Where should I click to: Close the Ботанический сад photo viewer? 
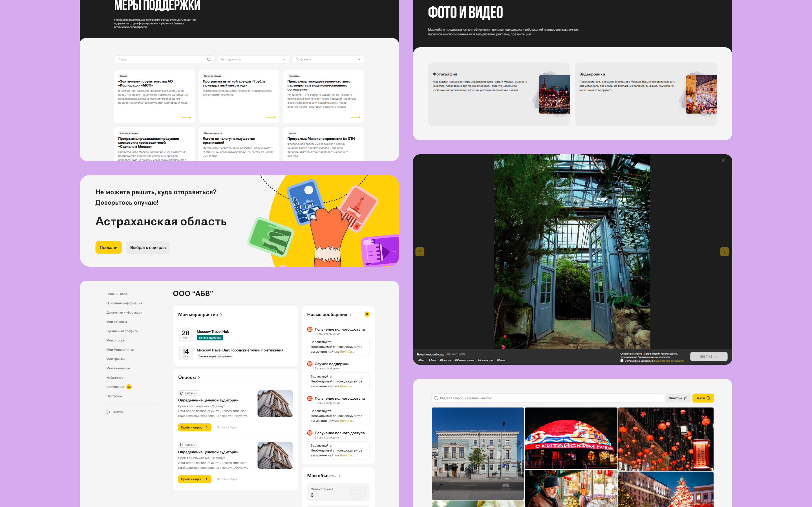pyautogui.click(x=723, y=161)
